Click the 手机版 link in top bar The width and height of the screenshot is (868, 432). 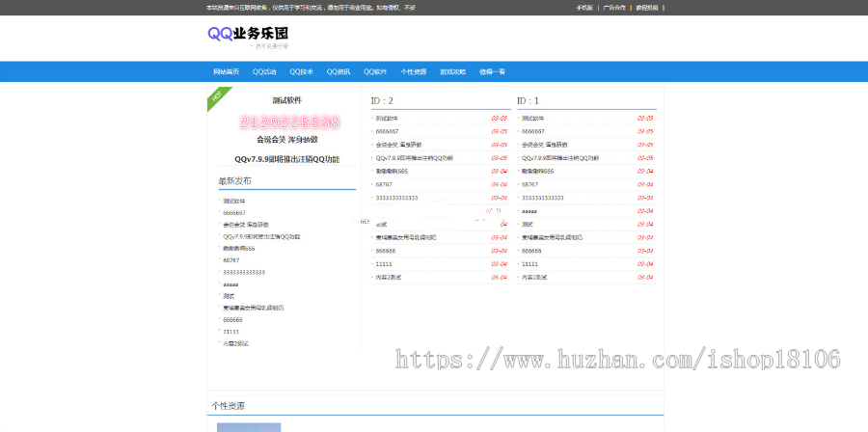(584, 8)
